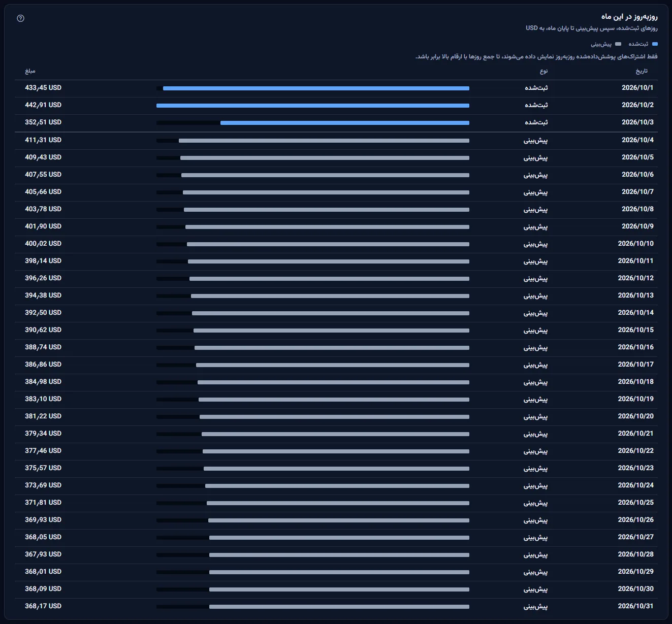This screenshot has height=624, width=672.
Task: Click the date 2026/10/11
Action: click(636, 261)
